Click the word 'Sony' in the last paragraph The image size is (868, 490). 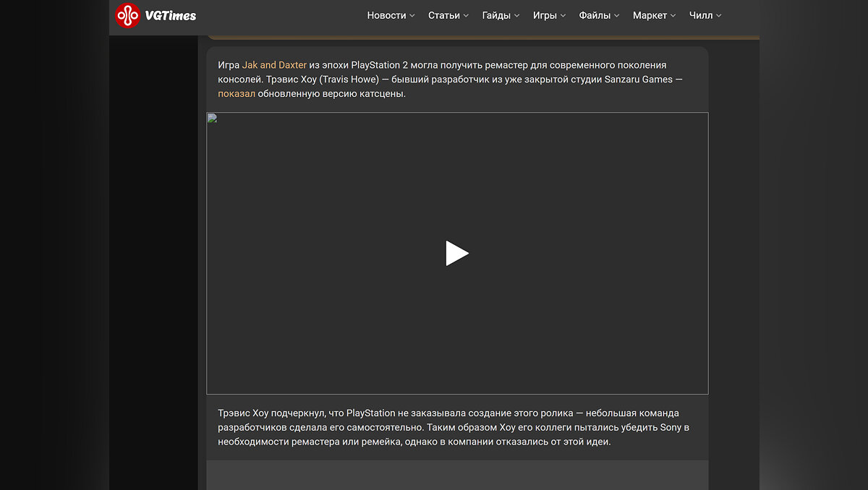tap(671, 427)
